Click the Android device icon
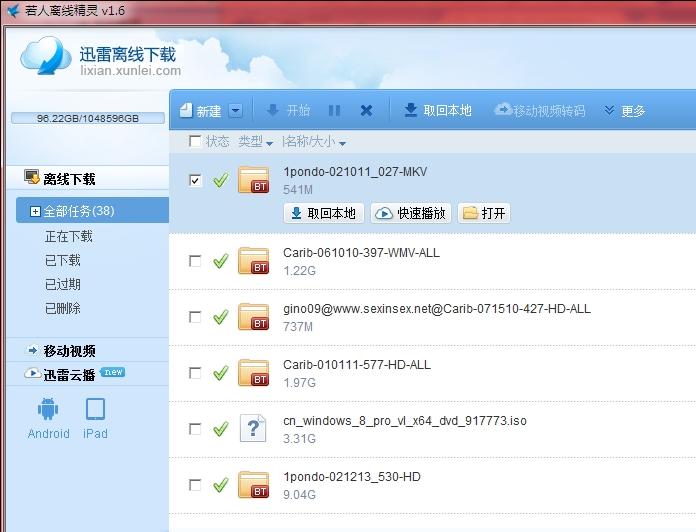The image size is (696, 532). (48, 410)
